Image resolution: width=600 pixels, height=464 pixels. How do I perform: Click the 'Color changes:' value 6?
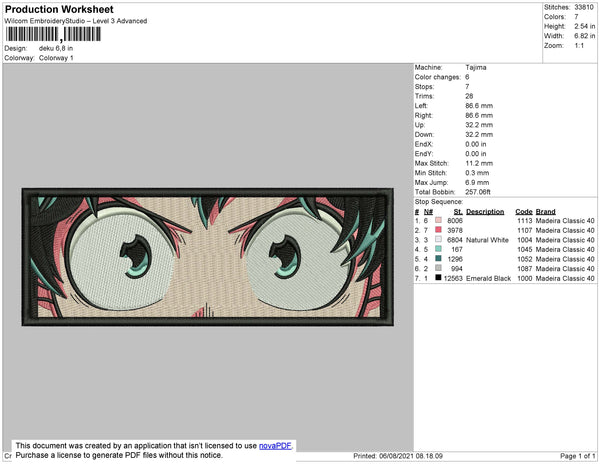[x=467, y=77]
